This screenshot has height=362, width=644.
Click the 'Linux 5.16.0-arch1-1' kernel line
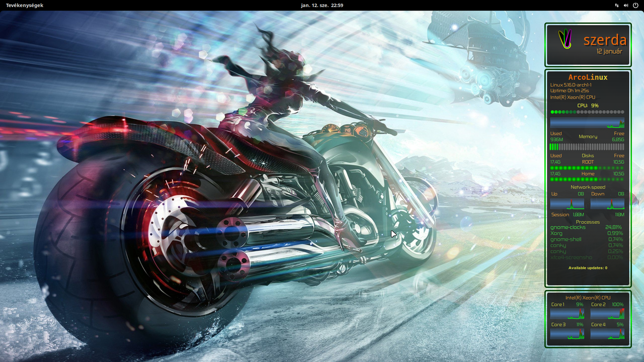(x=571, y=85)
